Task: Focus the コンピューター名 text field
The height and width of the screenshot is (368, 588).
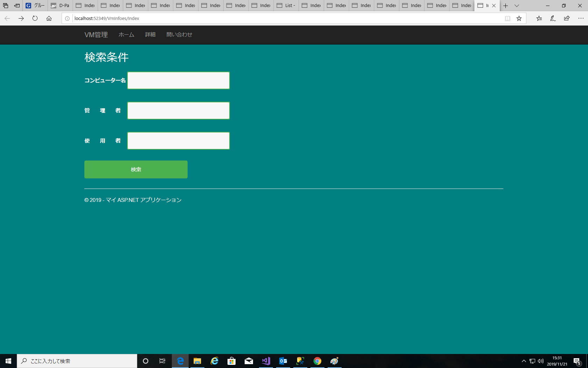Action: point(178,81)
